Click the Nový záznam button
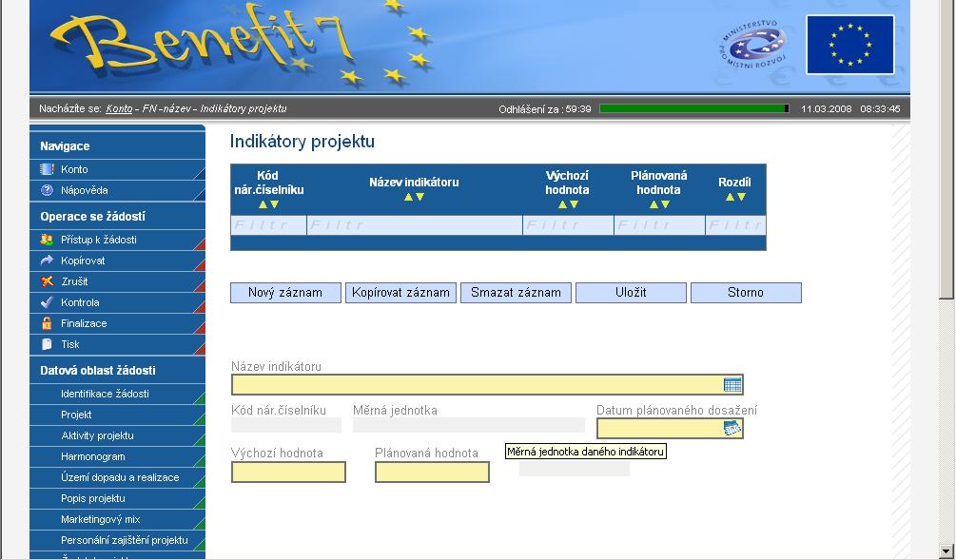This screenshot has height=560, width=956. pos(285,293)
